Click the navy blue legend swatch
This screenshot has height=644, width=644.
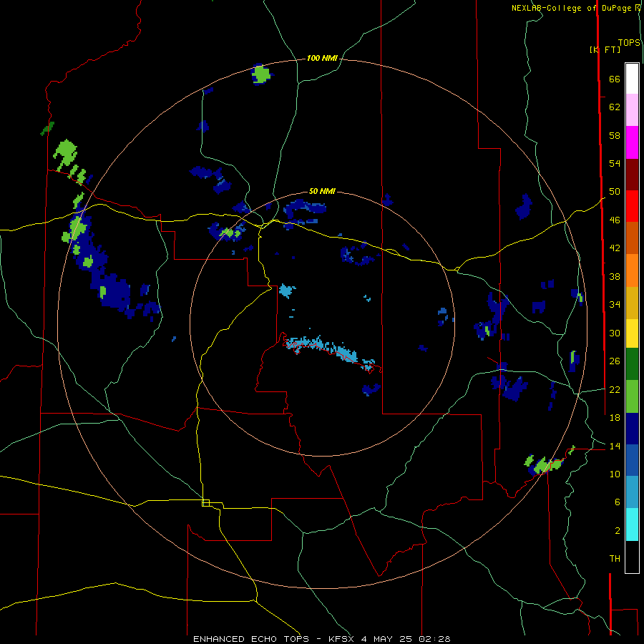[x=632, y=429]
